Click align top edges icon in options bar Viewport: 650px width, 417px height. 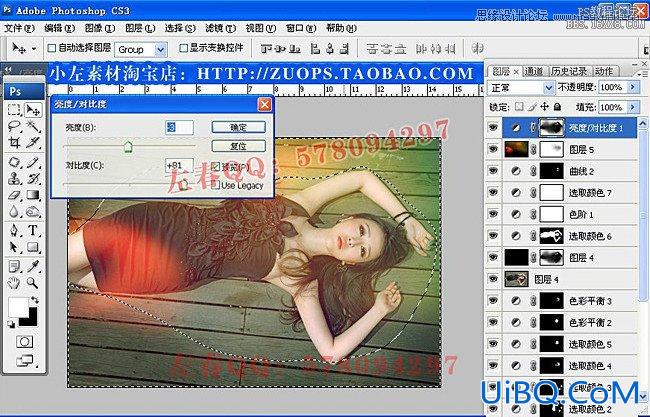pyautogui.click(x=266, y=49)
